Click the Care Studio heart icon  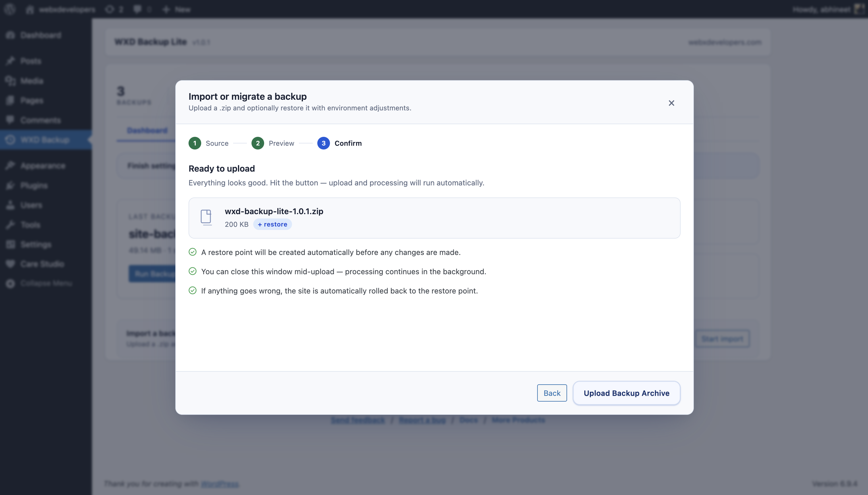[x=11, y=264]
